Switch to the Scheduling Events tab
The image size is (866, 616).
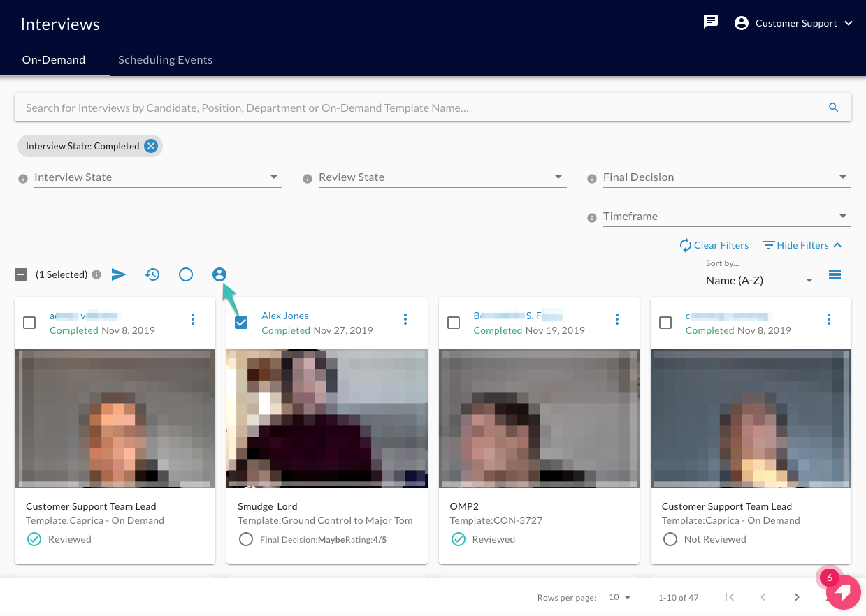pyautogui.click(x=166, y=59)
